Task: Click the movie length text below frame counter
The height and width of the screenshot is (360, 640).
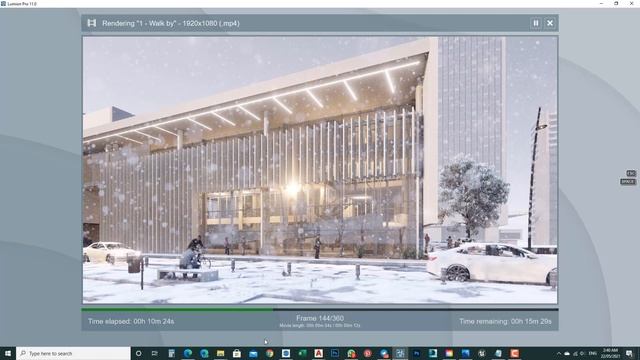Action: pyautogui.click(x=320, y=326)
